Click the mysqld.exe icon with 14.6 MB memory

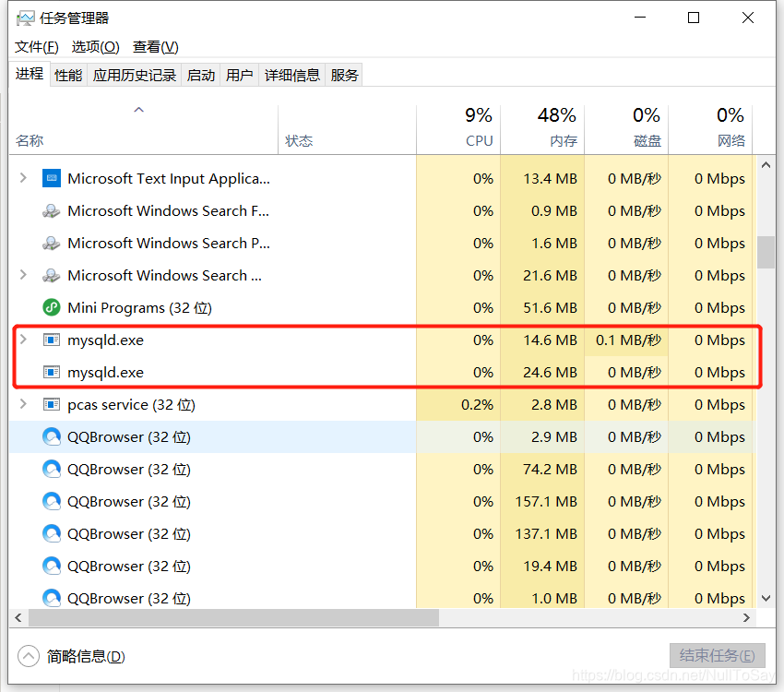(x=52, y=340)
